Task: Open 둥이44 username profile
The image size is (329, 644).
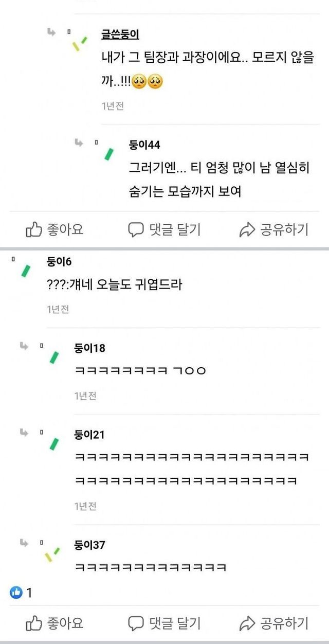Action: [144, 145]
